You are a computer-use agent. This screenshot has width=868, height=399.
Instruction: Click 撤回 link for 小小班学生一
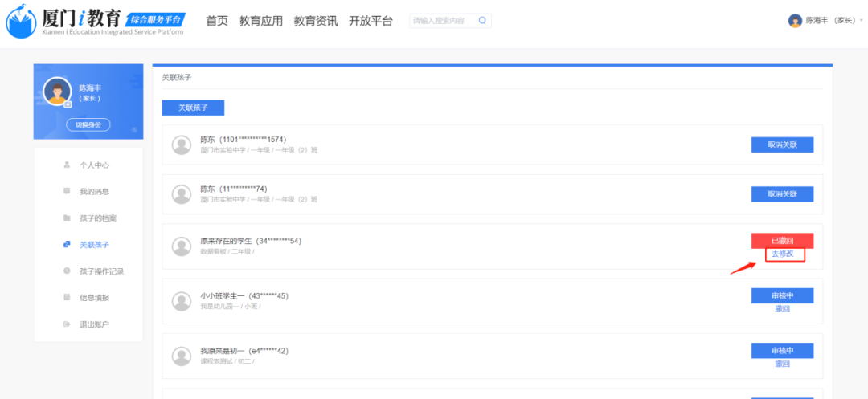click(x=782, y=308)
